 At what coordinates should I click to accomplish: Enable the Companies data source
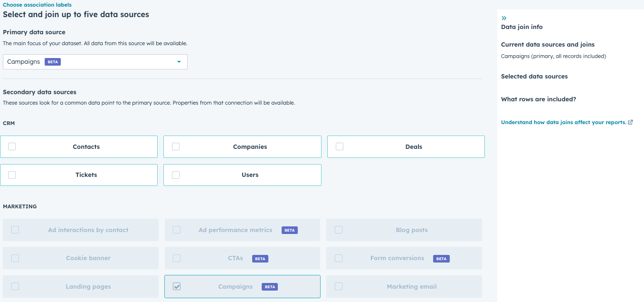(175, 146)
